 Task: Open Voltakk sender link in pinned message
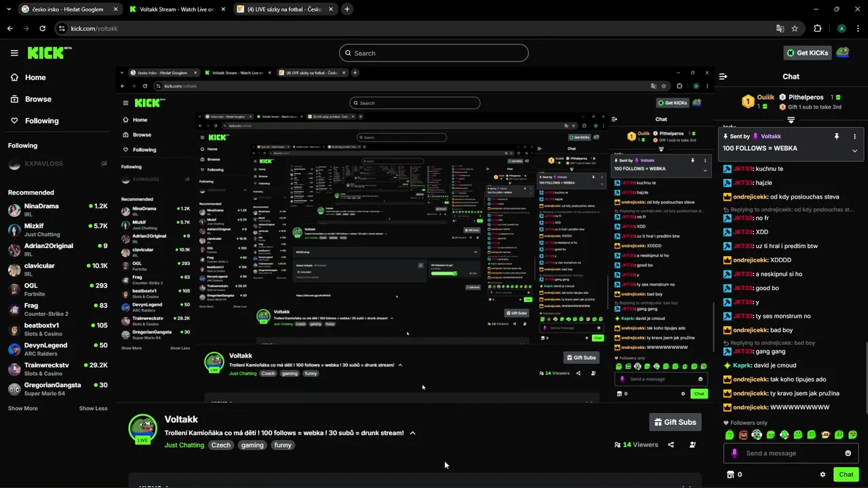pyautogui.click(x=770, y=136)
